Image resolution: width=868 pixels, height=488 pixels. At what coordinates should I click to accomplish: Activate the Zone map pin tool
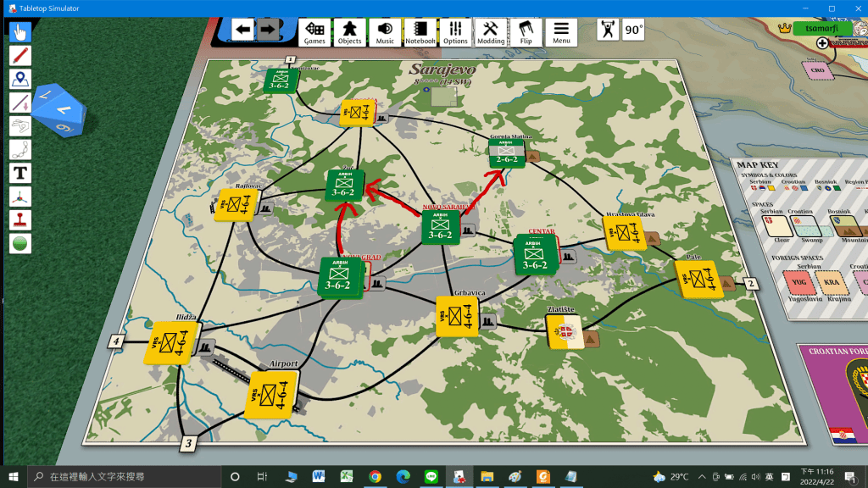[x=20, y=80]
